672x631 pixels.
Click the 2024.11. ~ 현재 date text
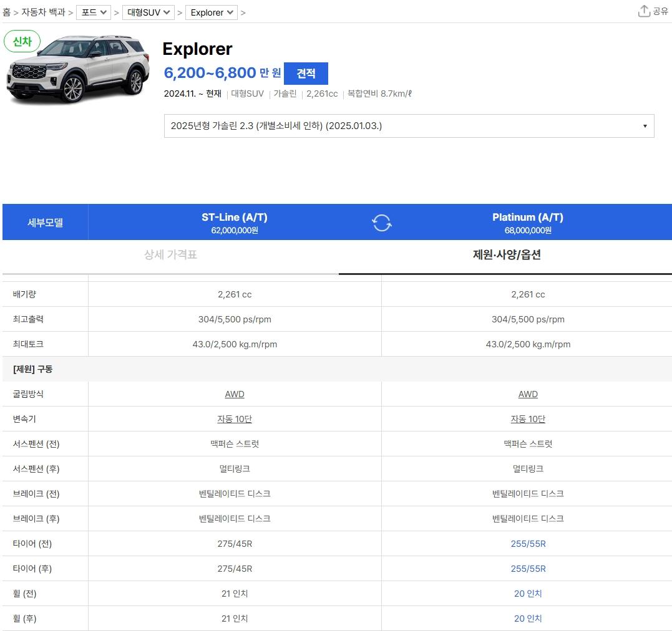(192, 94)
